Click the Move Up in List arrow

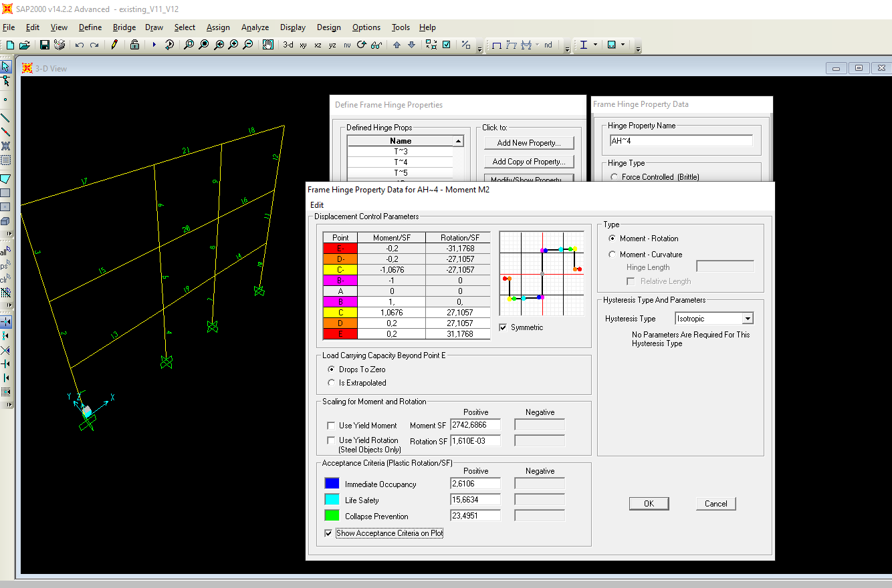397,45
